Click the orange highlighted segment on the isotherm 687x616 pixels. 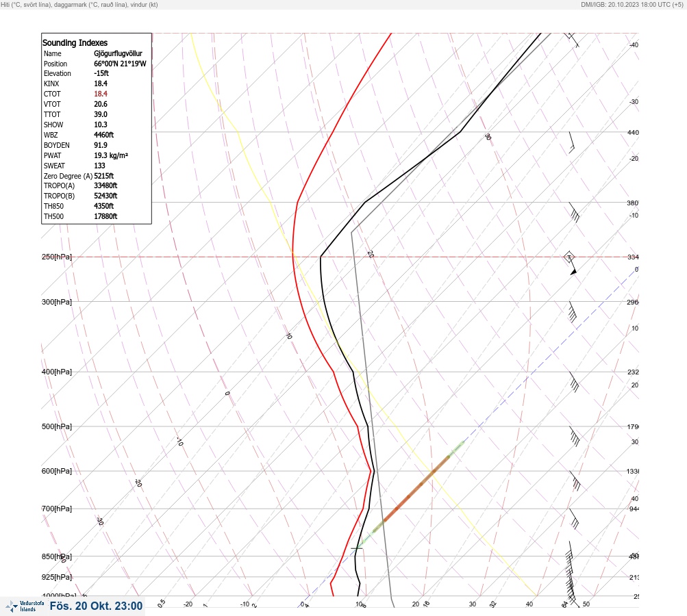416,489
